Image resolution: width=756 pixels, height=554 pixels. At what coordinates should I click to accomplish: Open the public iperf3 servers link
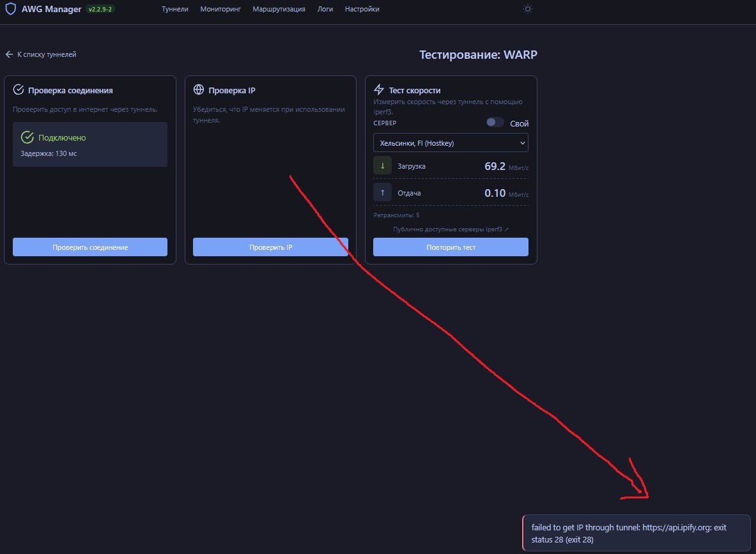(x=451, y=229)
